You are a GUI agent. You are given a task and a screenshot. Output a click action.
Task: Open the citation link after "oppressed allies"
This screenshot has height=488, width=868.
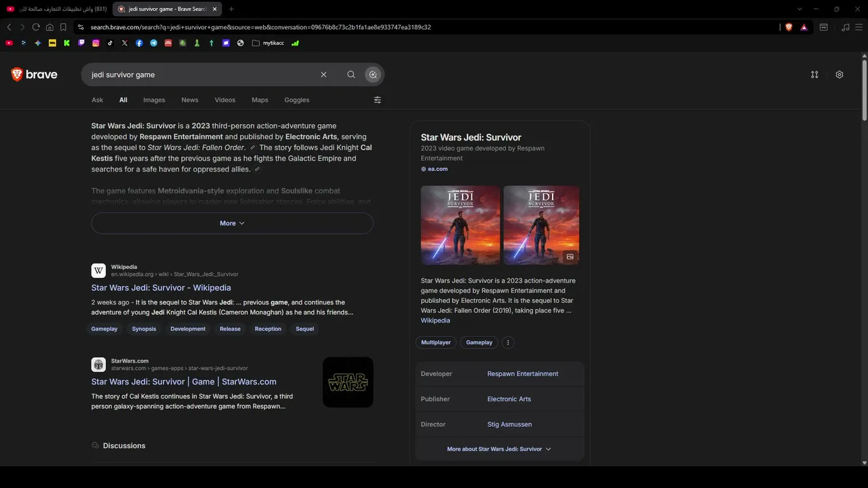pos(257,169)
